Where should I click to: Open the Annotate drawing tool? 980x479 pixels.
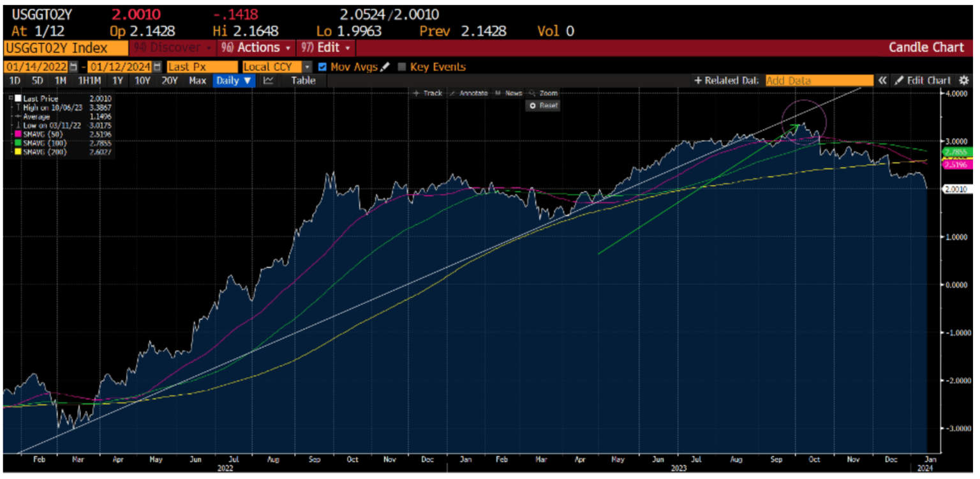(x=473, y=93)
